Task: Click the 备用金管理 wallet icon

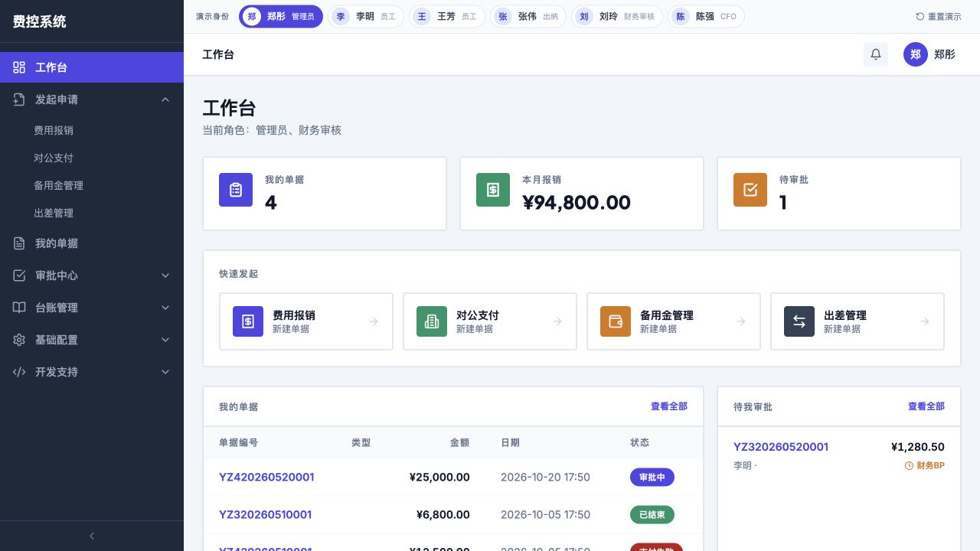Action: click(616, 321)
